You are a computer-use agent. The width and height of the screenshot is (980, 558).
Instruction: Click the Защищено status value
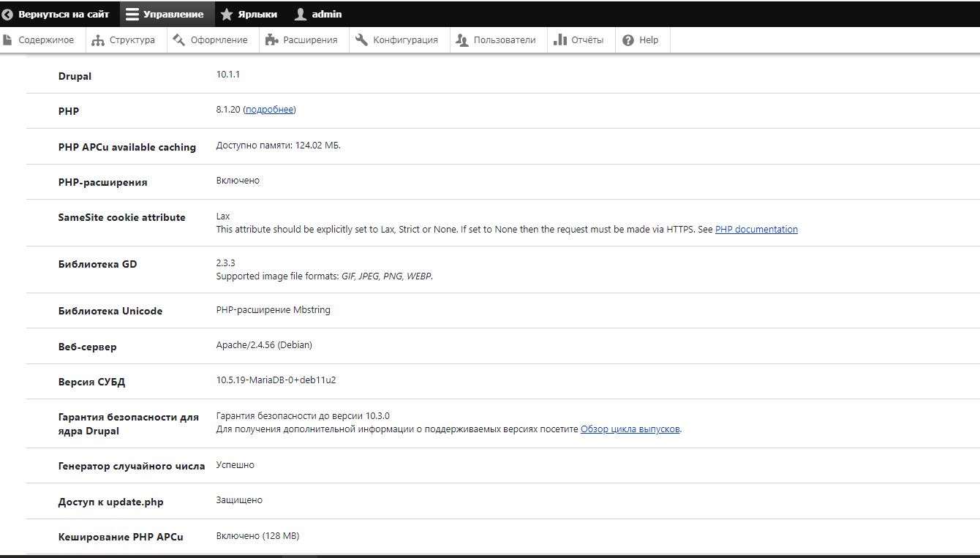pyautogui.click(x=239, y=500)
